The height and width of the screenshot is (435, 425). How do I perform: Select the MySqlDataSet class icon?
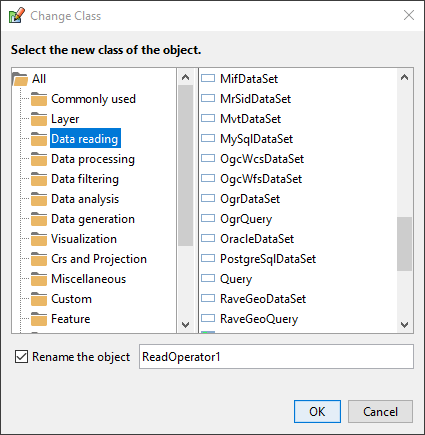point(208,138)
